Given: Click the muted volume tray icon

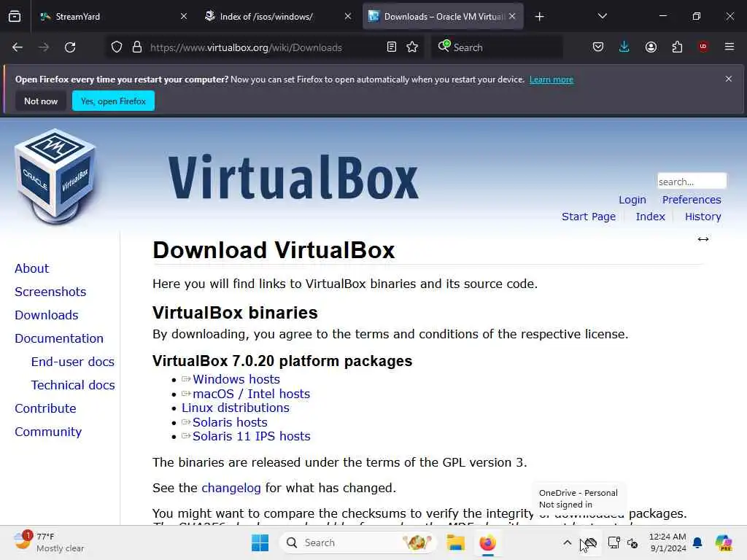Looking at the screenshot, I should tap(632, 542).
